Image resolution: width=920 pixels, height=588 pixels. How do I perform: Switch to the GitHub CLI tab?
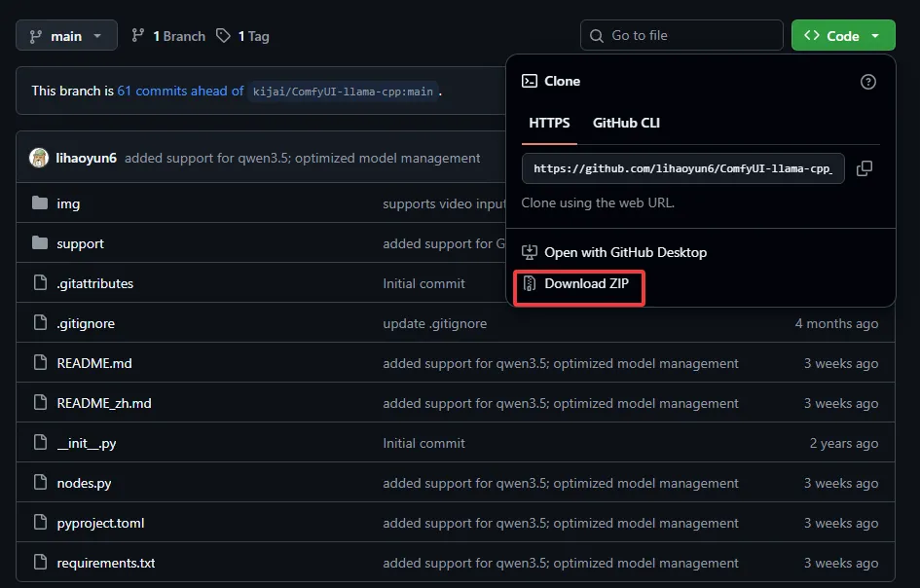(626, 123)
